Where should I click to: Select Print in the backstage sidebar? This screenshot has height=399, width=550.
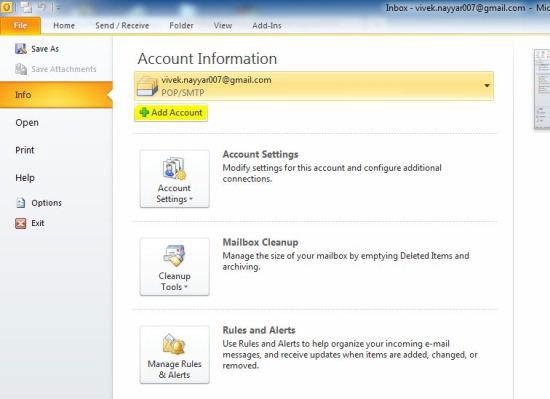25,150
